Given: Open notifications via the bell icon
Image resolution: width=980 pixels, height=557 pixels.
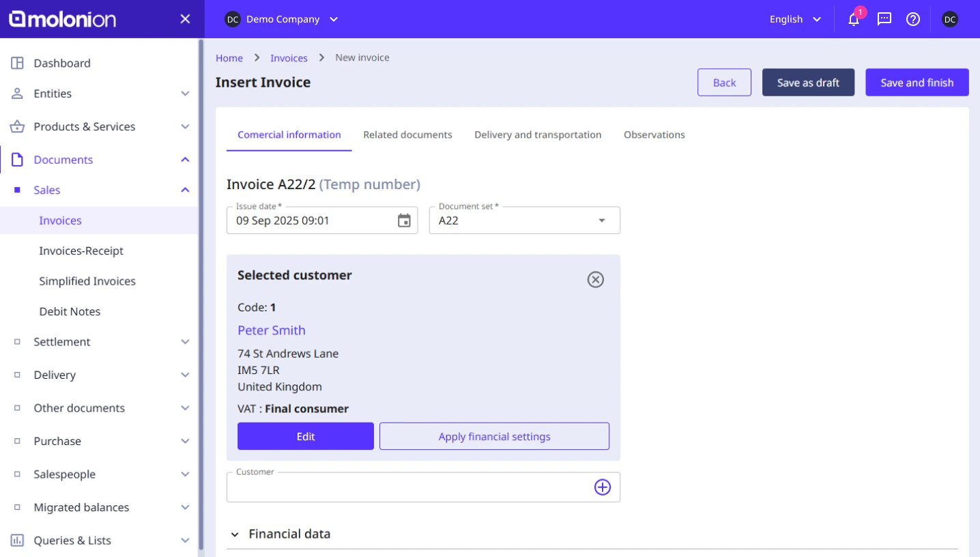Looking at the screenshot, I should pyautogui.click(x=853, y=20).
